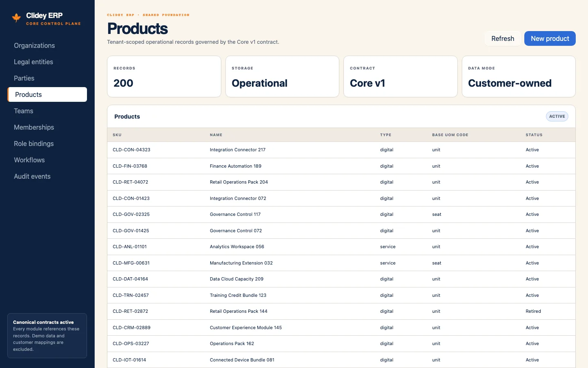Click the Records 200 summary card
Viewport: 588px width, 368px height.
(164, 76)
